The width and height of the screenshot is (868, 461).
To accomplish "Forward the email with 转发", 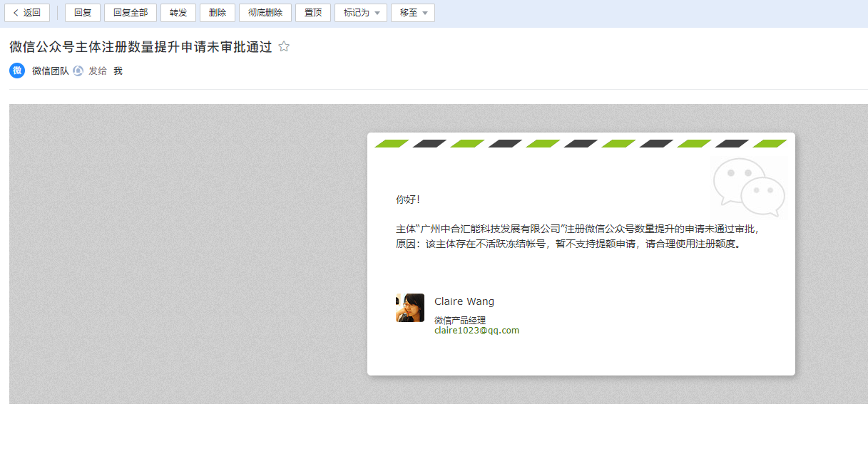I will [x=178, y=13].
